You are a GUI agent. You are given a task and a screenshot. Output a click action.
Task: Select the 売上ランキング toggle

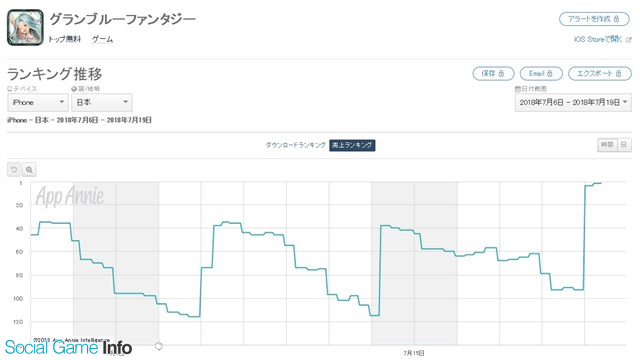tap(352, 145)
